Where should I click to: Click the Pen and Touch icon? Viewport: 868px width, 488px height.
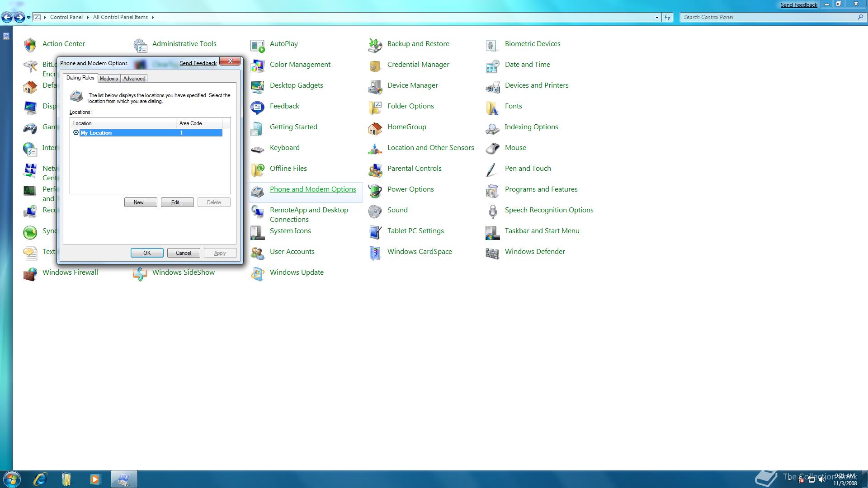[x=492, y=169]
